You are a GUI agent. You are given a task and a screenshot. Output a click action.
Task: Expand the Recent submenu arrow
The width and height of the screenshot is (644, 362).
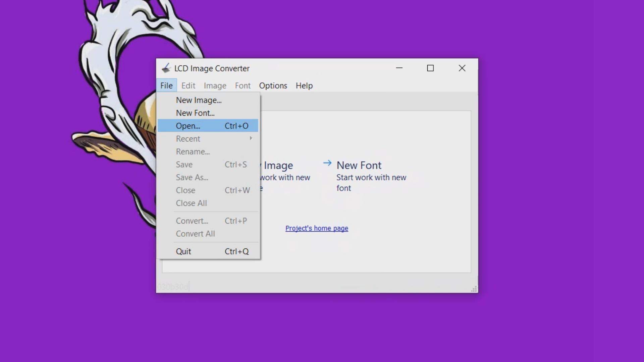(251, 138)
